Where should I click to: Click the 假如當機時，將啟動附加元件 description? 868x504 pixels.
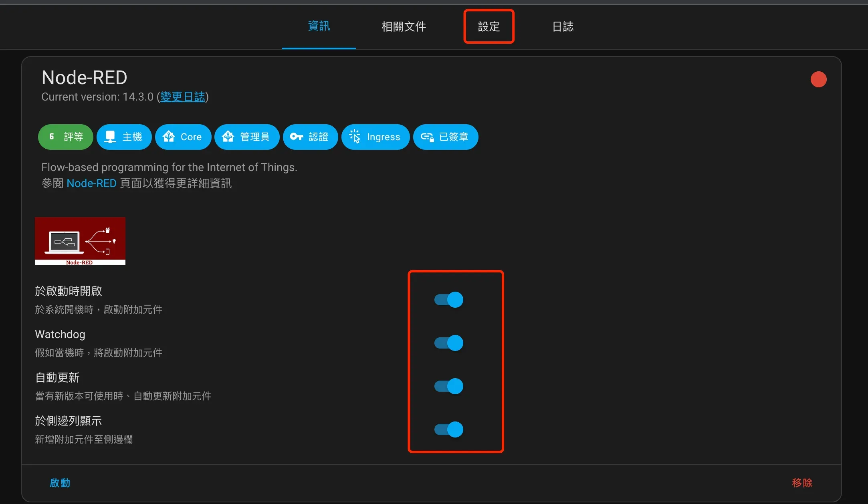[99, 353]
